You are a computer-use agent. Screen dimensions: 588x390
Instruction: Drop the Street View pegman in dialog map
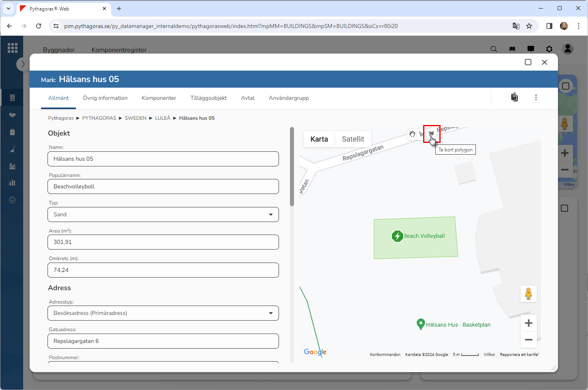(528, 294)
